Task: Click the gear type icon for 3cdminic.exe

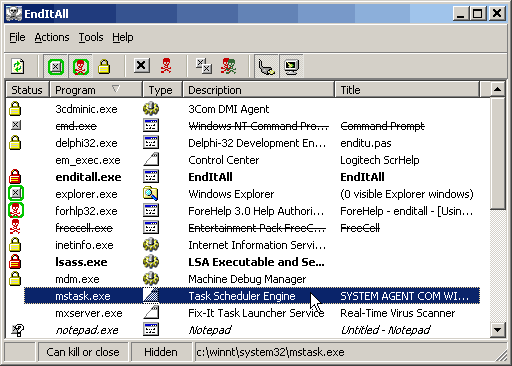Action: (151, 109)
